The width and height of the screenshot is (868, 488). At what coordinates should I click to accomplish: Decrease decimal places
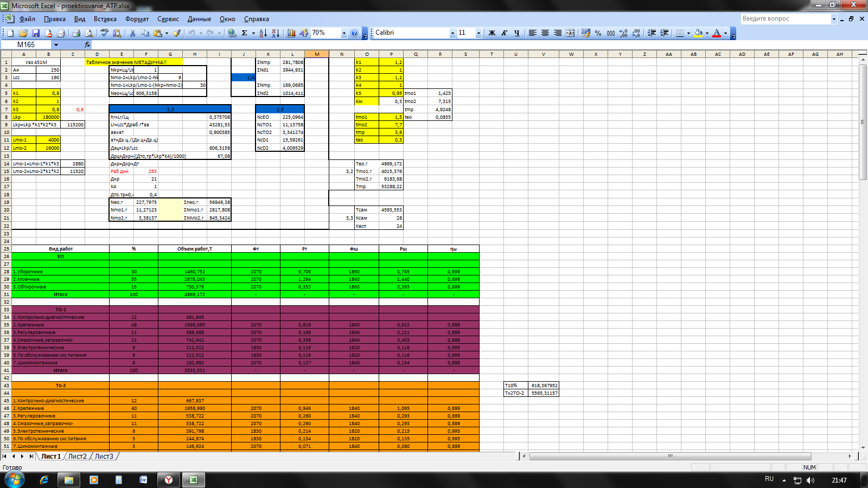[x=636, y=33]
